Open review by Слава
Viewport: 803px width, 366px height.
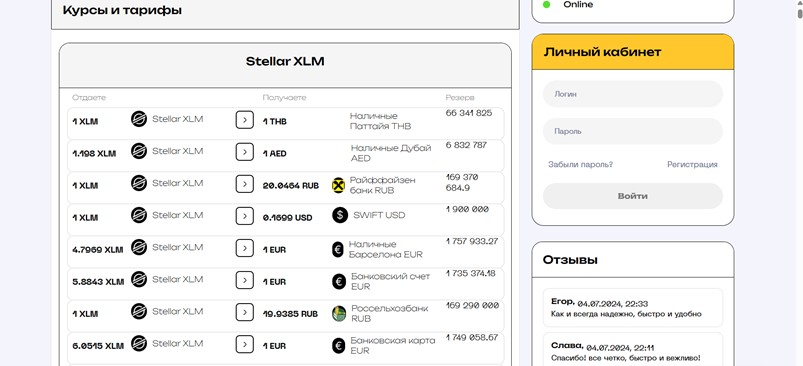tap(632, 350)
